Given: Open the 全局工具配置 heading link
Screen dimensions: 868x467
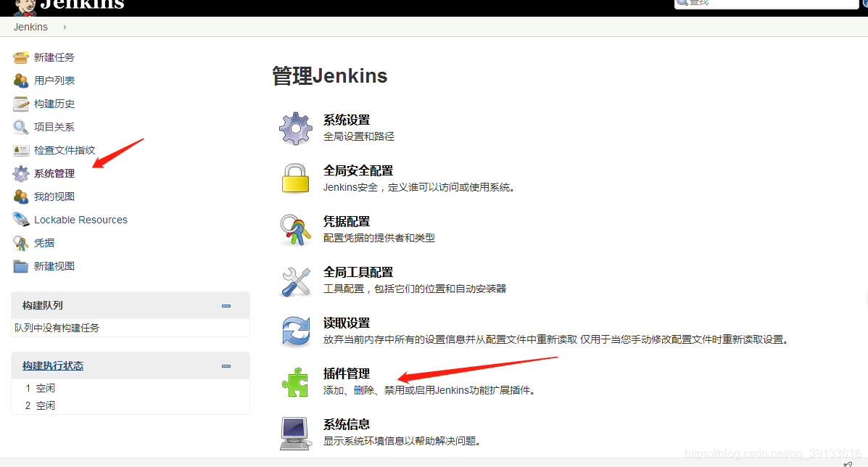Looking at the screenshot, I should coord(358,273).
